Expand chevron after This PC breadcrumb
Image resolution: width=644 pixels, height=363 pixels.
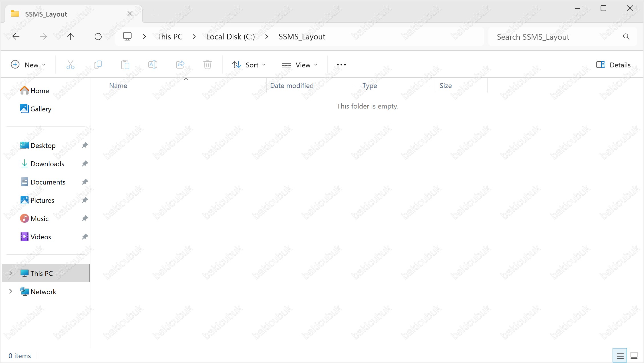click(194, 37)
